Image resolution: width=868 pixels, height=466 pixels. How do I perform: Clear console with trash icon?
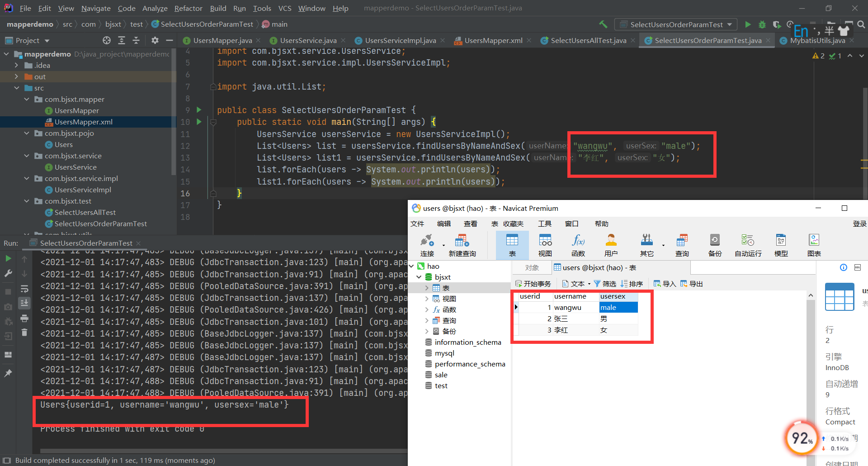24,333
